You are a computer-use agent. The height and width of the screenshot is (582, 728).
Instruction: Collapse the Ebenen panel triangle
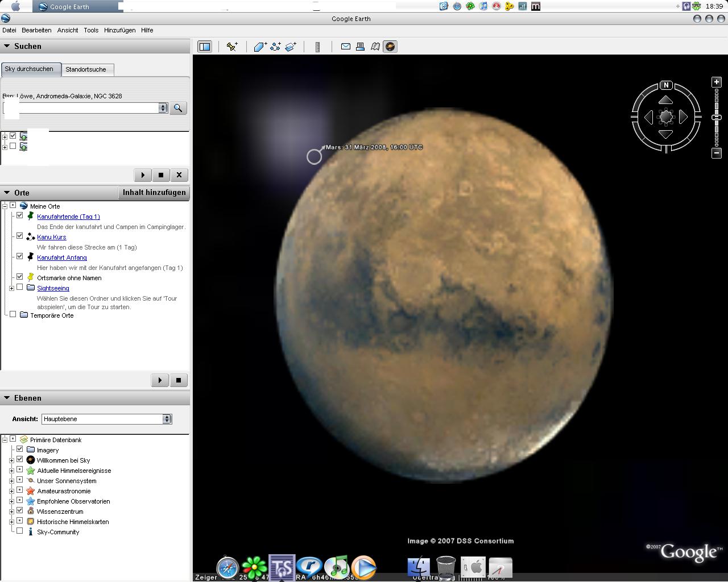(7, 398)
